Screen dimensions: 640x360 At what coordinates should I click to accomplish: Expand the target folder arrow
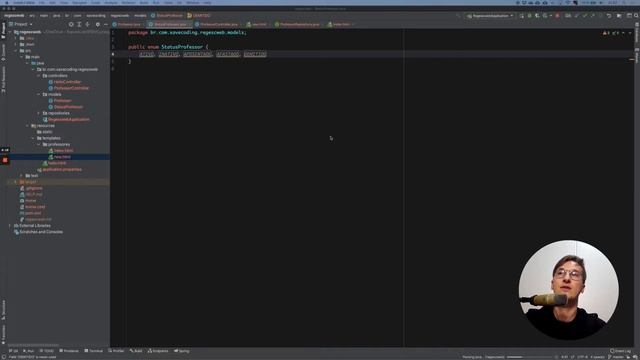(16, 182)
